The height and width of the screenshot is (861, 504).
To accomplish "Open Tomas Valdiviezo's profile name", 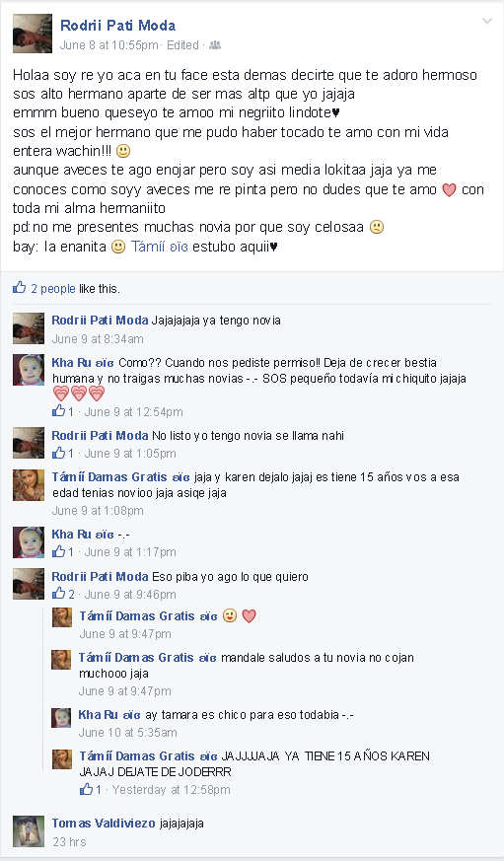I will pos(104,824).
